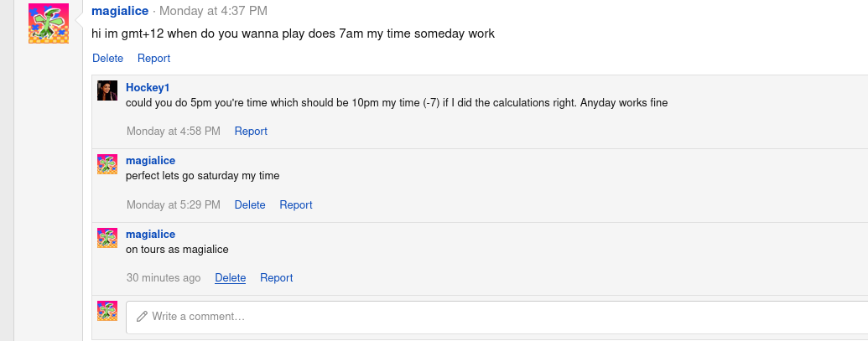Open Hockey1's profile picture thumbnail
Image resolution: width=868 pixels, height=341 pixels.
(107, 90)
